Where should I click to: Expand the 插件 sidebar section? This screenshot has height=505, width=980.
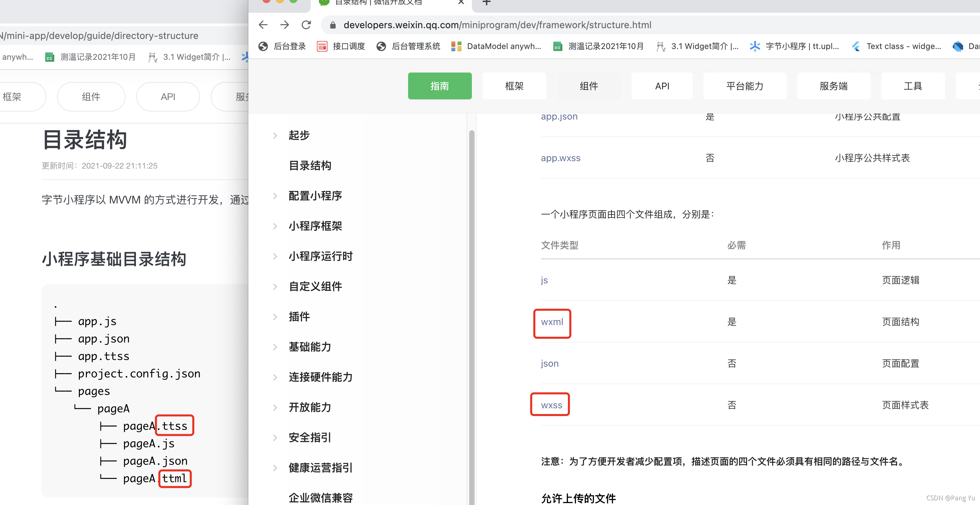(275, 317)
